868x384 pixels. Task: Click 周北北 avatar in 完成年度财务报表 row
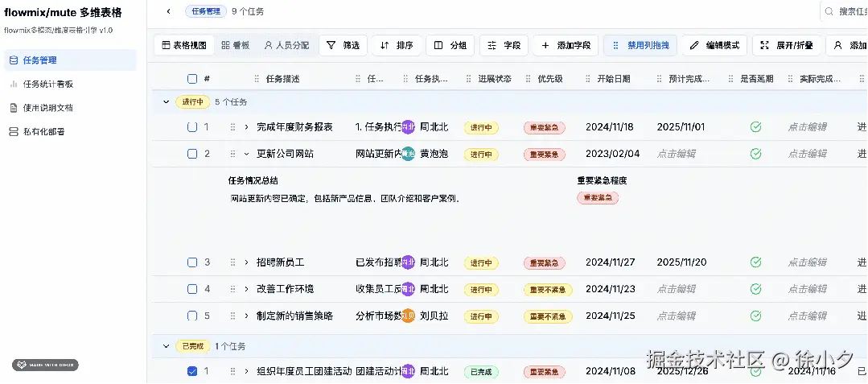408,127
